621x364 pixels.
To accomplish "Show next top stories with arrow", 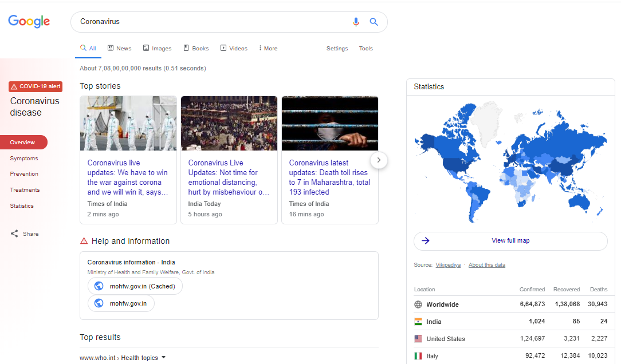I will (379, 160).
